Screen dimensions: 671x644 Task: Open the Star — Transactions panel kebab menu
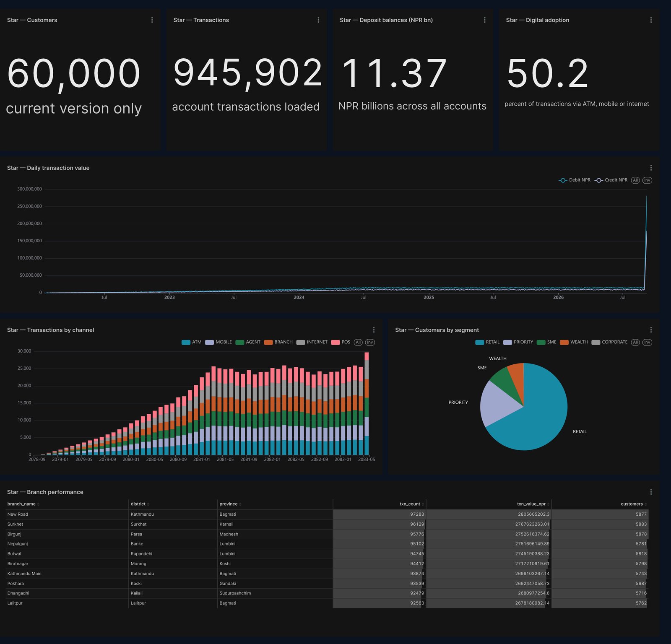[318, 20]
